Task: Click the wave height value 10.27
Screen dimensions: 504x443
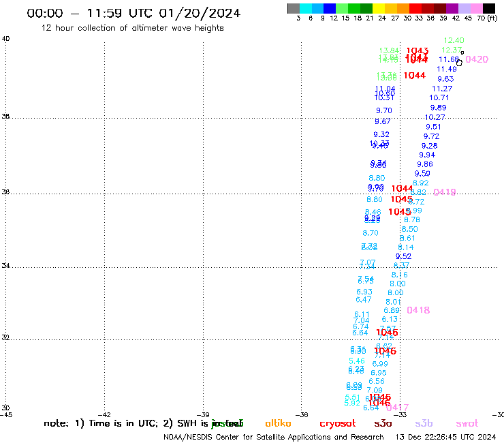Action: (x=435, y=117)
